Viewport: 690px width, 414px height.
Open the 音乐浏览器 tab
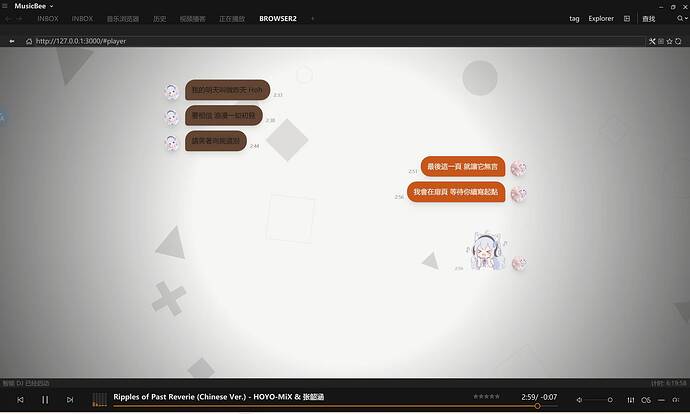123,19
